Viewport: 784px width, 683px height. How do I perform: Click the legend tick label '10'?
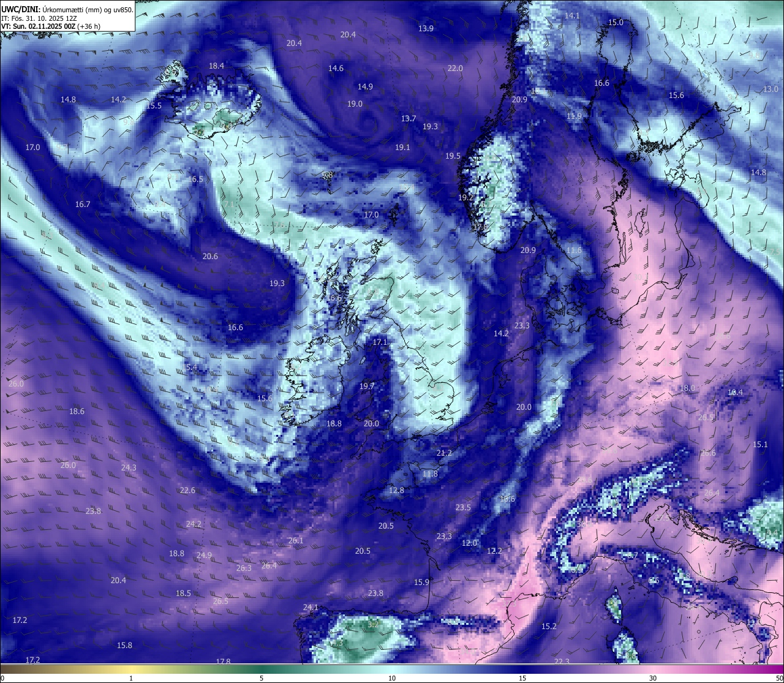(392, 678)
